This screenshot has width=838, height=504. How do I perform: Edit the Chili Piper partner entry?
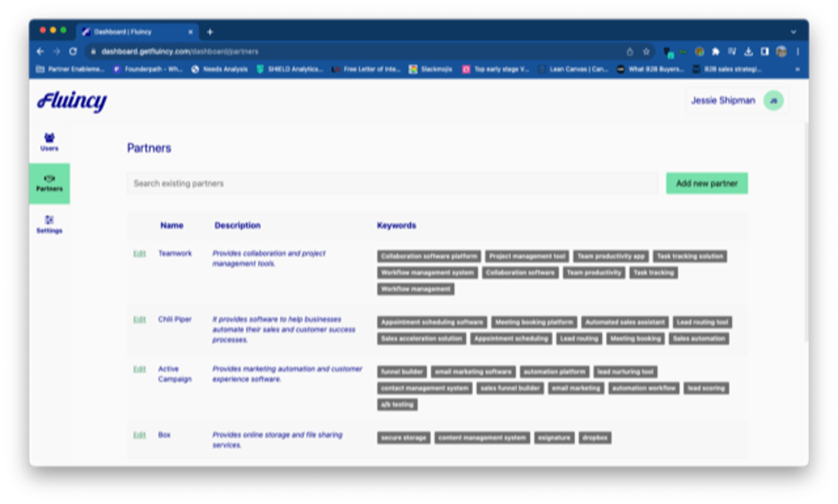coord(139,320)
